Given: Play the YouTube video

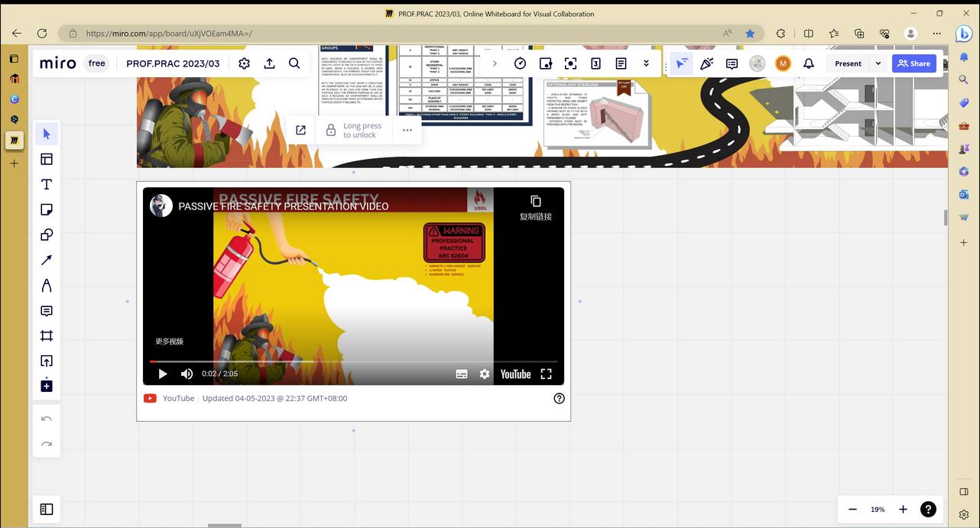Looking at the screenshot, I should tap(163, 374).
